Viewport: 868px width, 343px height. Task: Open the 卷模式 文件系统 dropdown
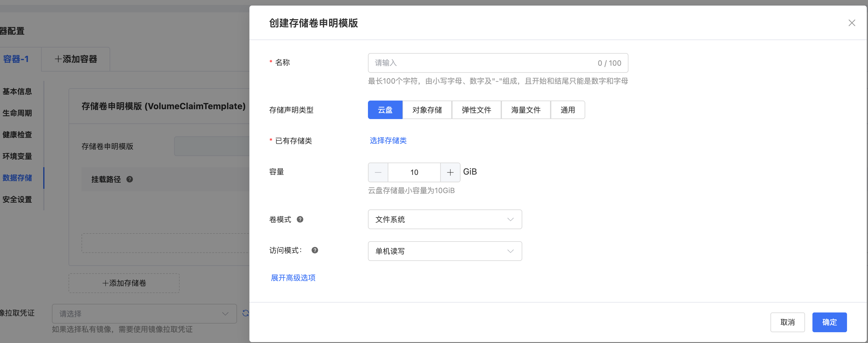click(x=444, y=220)
